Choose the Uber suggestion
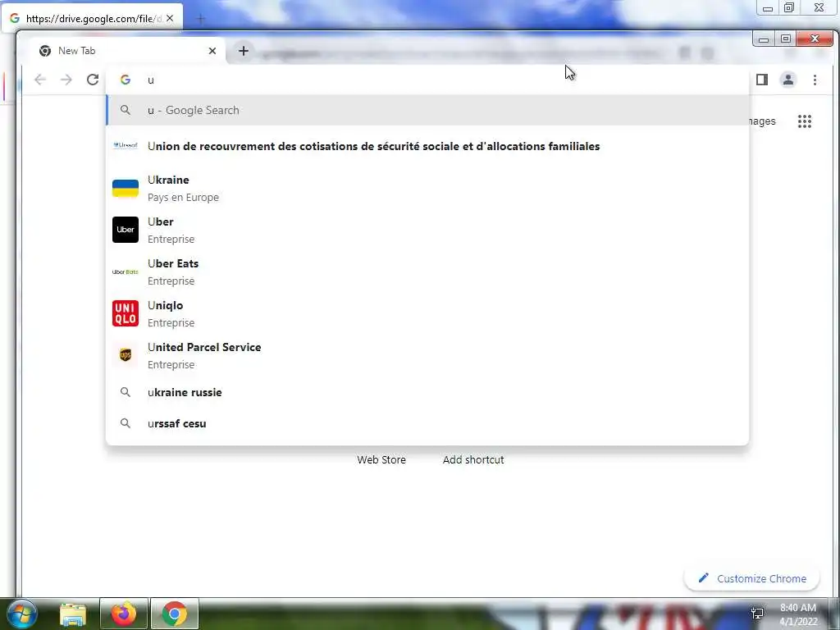 coord(427,230)
